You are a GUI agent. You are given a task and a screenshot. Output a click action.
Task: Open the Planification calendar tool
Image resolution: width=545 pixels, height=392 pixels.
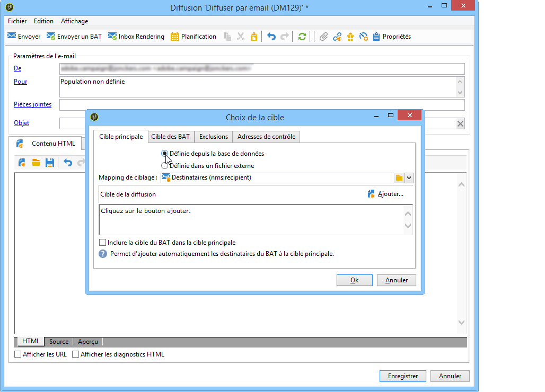194,37
